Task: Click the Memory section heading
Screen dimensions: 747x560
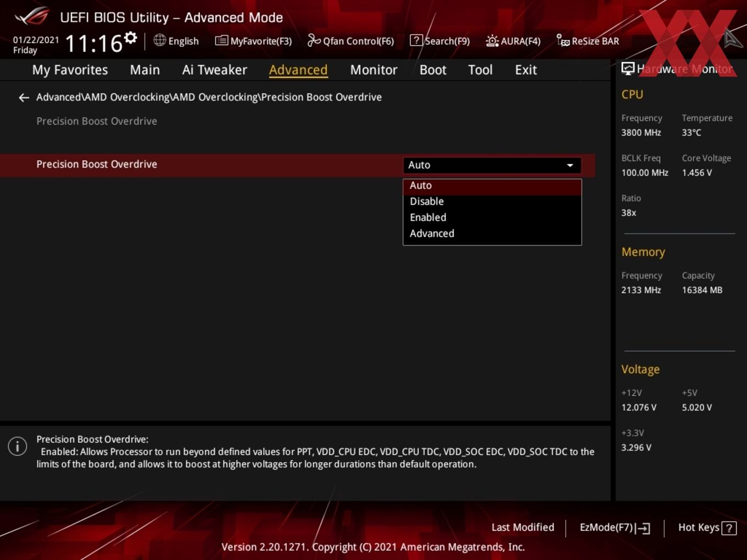Action: [643, 252]
